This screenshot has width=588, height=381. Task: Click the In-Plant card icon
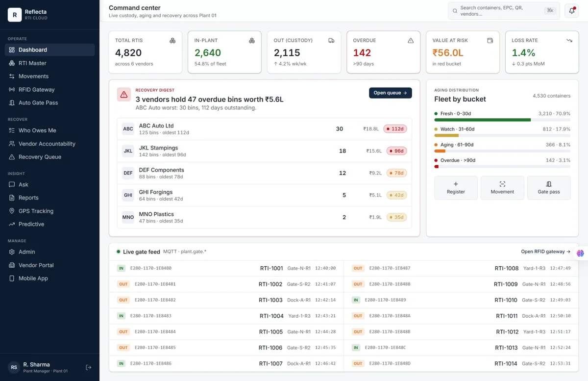[252, 41]
